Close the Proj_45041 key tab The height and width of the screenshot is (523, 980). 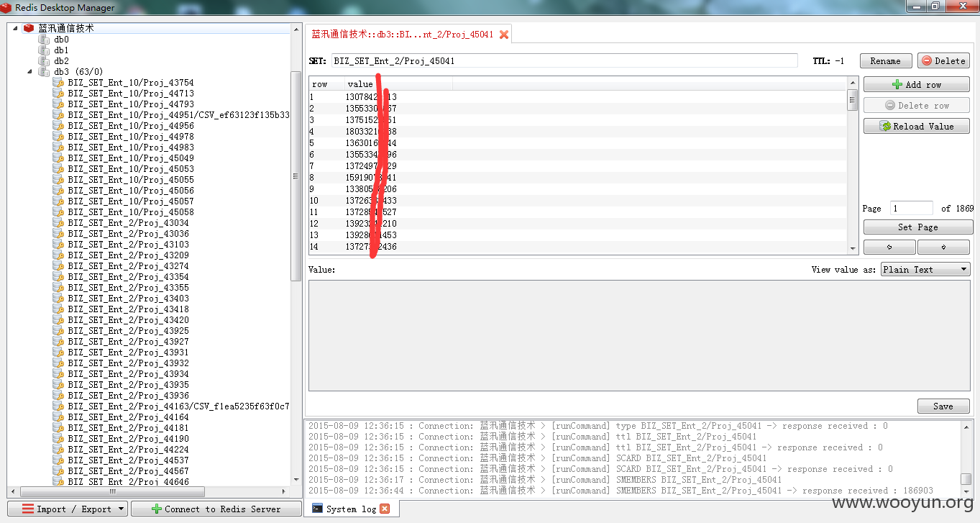pyautogui.click(x=504, y=35)
